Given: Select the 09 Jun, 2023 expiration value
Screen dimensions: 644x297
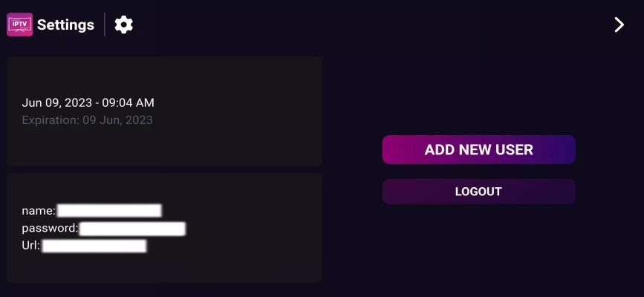Looking at the screenshot, I should click(x=118, y=120).
